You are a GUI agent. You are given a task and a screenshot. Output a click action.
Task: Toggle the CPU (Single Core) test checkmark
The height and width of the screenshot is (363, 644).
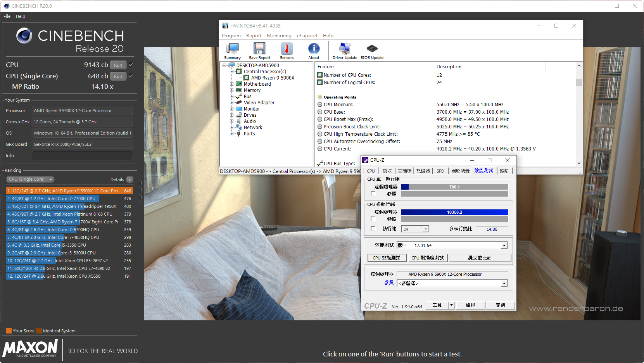[x=131, y=76]
